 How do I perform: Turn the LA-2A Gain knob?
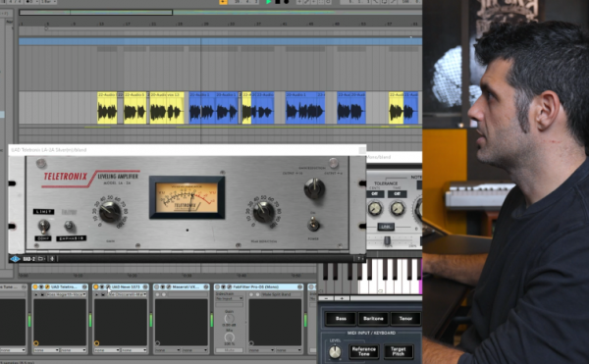click(110, 211)
